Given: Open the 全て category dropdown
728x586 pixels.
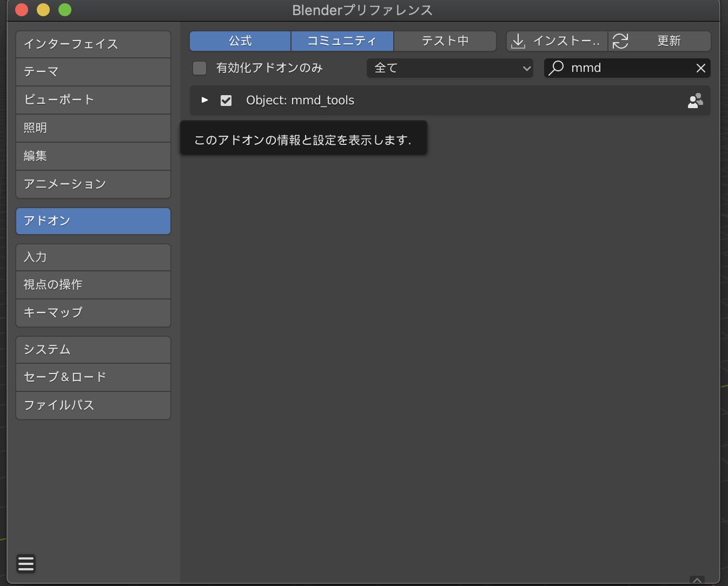Looking at the screenshot, I should pyautogui.click(x=450, y=68).
